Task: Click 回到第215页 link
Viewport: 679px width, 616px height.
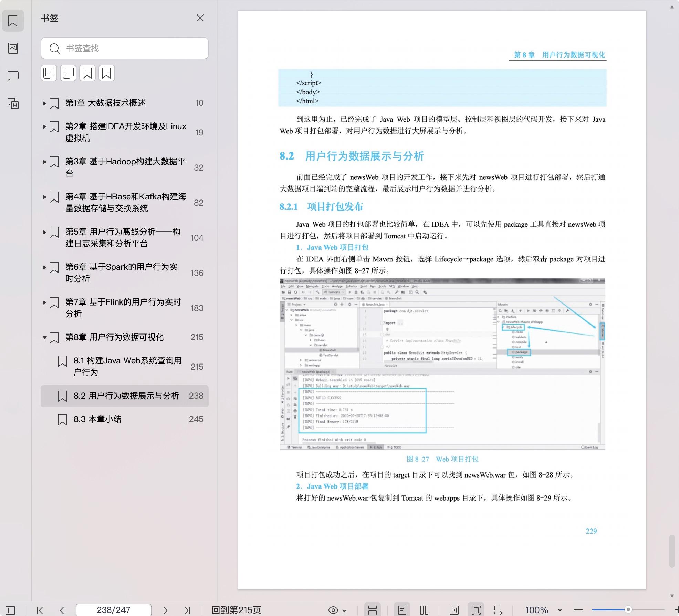Action: coord(236,610)
